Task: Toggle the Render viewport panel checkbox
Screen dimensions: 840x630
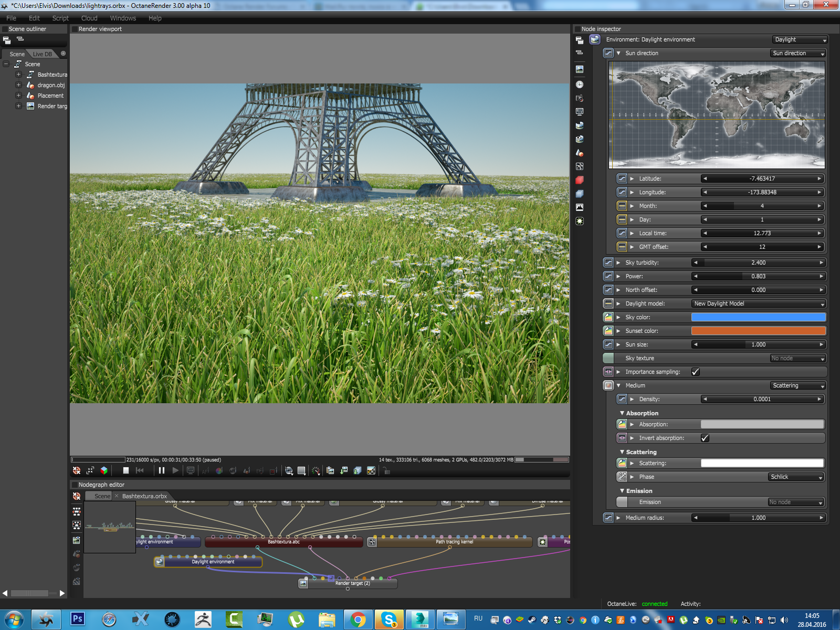Action: coord(75,29)
